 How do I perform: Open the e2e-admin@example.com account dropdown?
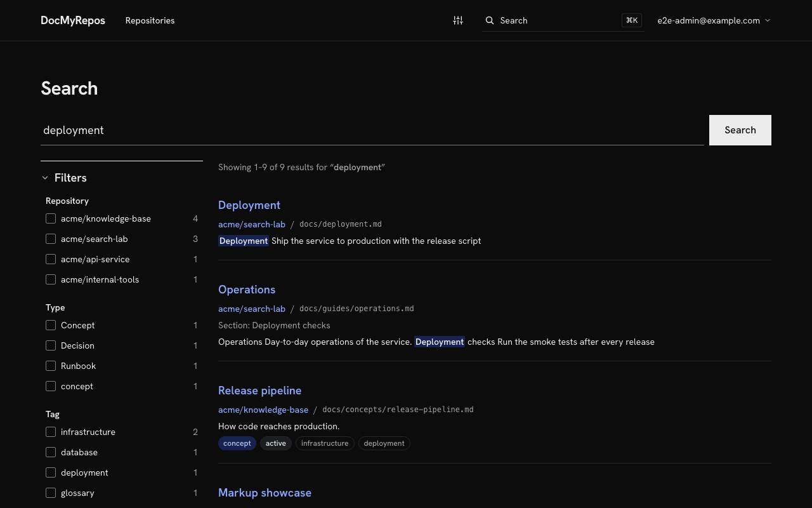(714, 20)
